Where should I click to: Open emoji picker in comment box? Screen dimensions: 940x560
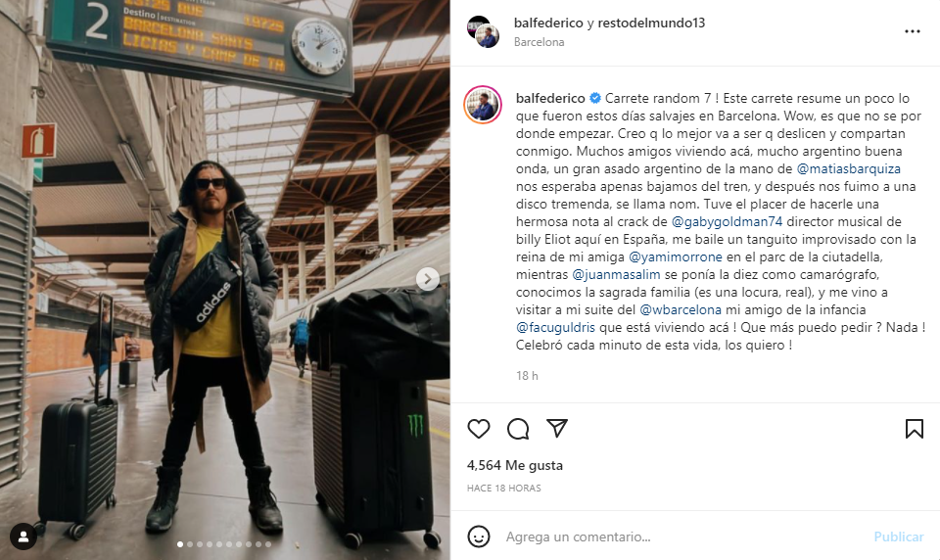(479, 537)
